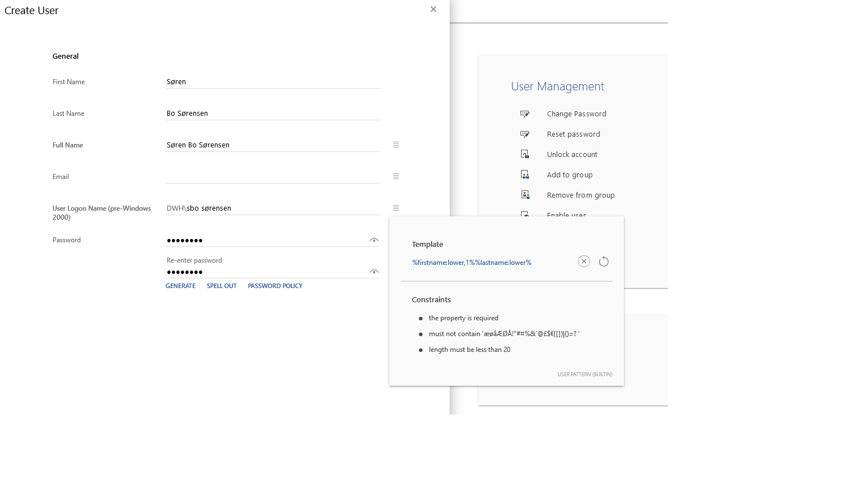Open template menu icon beside Full Name
This screenshot has height=488, width=868.
tap(396, 145)
